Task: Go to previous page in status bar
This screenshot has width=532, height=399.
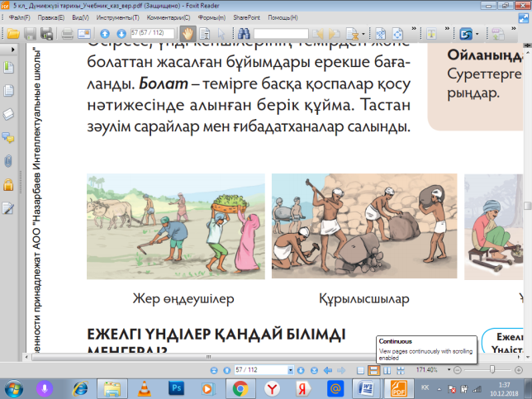Action: click(226, 370)
